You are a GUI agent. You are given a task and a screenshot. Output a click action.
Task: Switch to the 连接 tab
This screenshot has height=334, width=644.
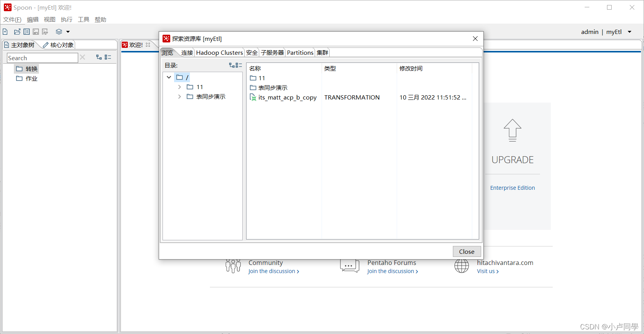187,52
